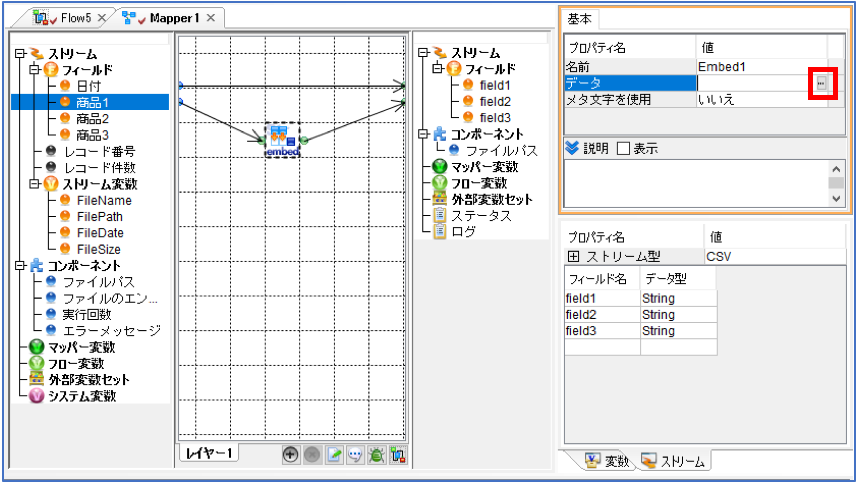Select the 日付 input field
Viewport: 858px width, 482px height.
(x=88, y=86)
